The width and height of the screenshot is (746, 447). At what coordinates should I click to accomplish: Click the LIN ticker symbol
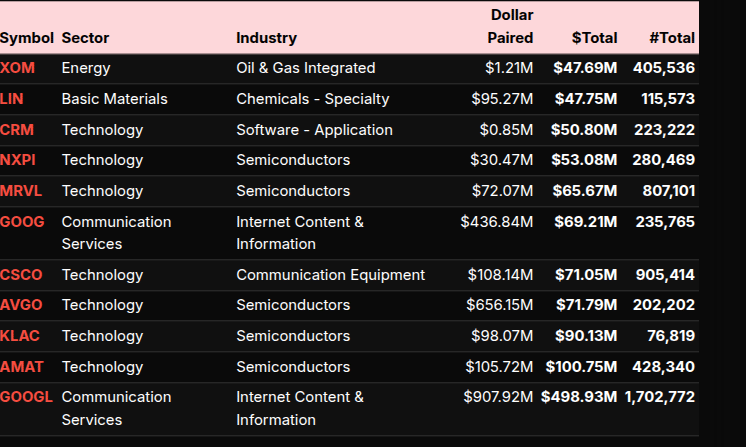[x=12, y=99]
